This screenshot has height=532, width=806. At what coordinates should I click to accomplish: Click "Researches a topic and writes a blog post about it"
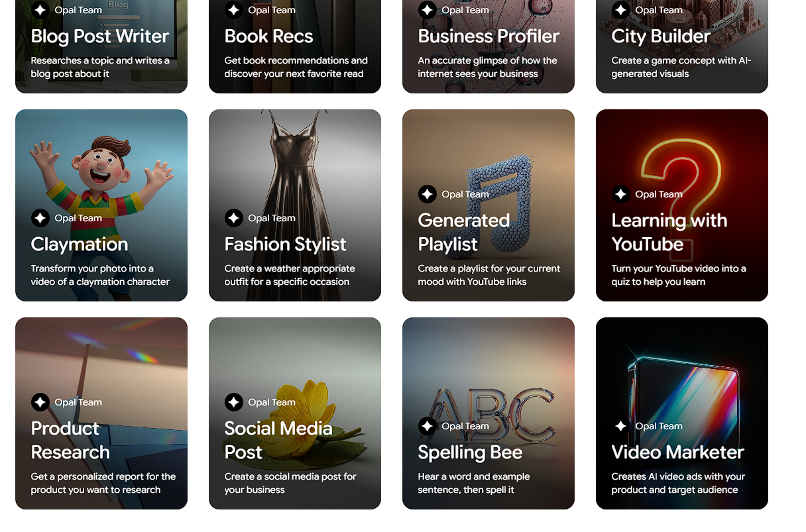point(100,67)
